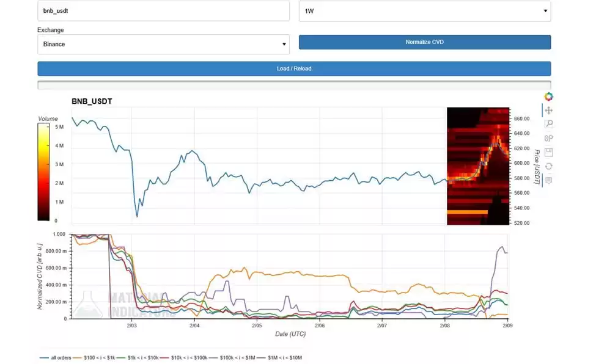Toggle the '$100k < i < $1M' legend entry
The width and height of the screenshot is (596, 364).
(x=232, y=357)
